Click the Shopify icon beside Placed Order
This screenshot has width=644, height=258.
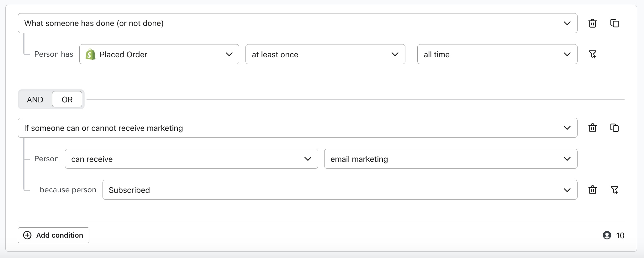pos(90,54)
